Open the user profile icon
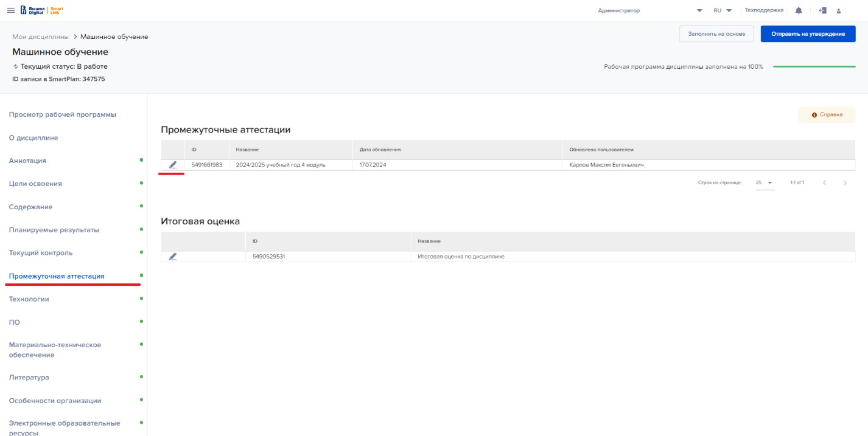 click(x=839, y=11)
